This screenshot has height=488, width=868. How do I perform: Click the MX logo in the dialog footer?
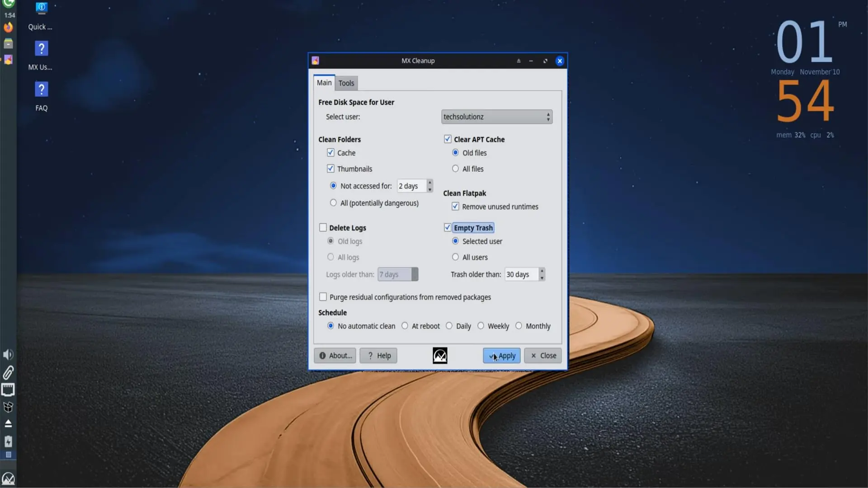click(x=440, y=356)
